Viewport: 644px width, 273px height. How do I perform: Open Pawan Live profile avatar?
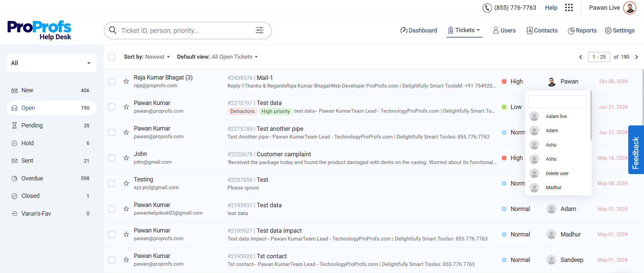tap(630, 8)
